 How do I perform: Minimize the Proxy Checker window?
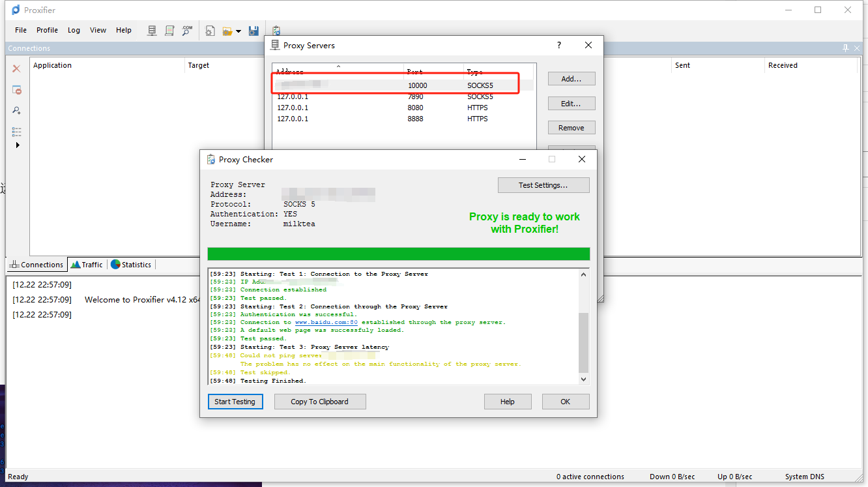coord(523,159)
